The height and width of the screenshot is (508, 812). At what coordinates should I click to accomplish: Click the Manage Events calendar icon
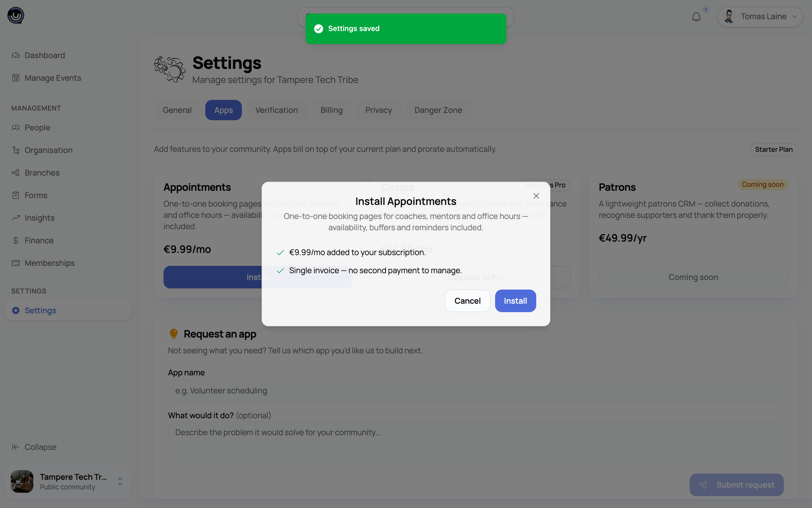coord(16,78)
